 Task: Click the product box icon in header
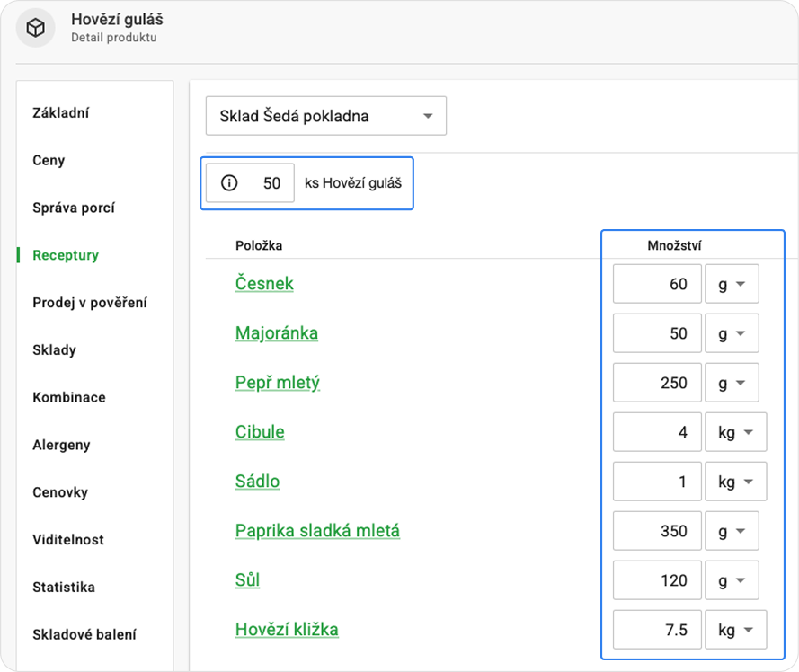pyautogui.click(x=35, y=29)
